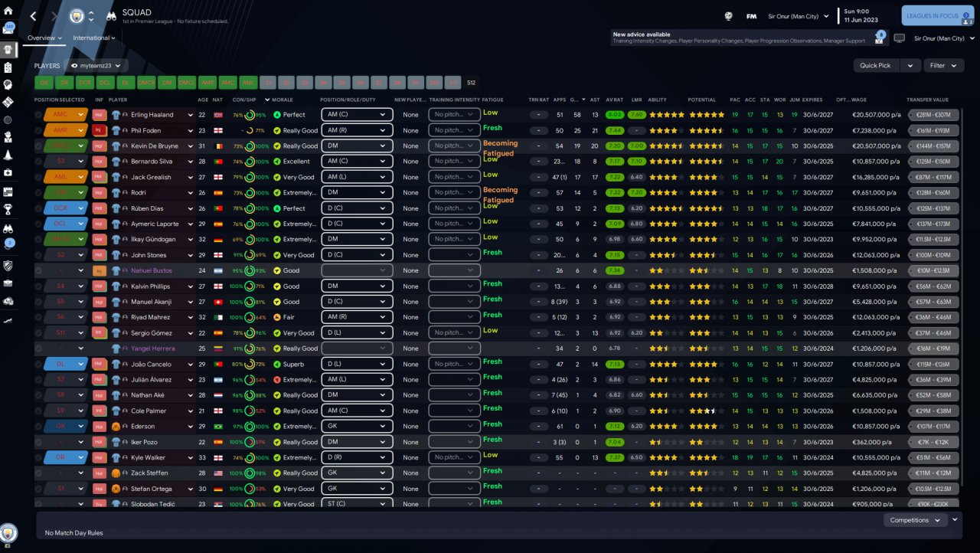The height and width of the screenshot is (553, 980).
Task: Open the Filter dropdown
Action: (x=943, y=66)
